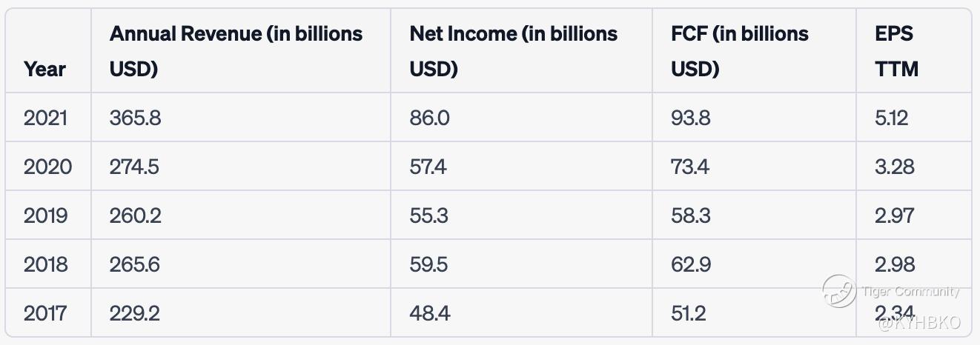Viewport: 980px width, 345px height.
Task: Select the EPS TTM column header
Action: (x=897, y=51)
